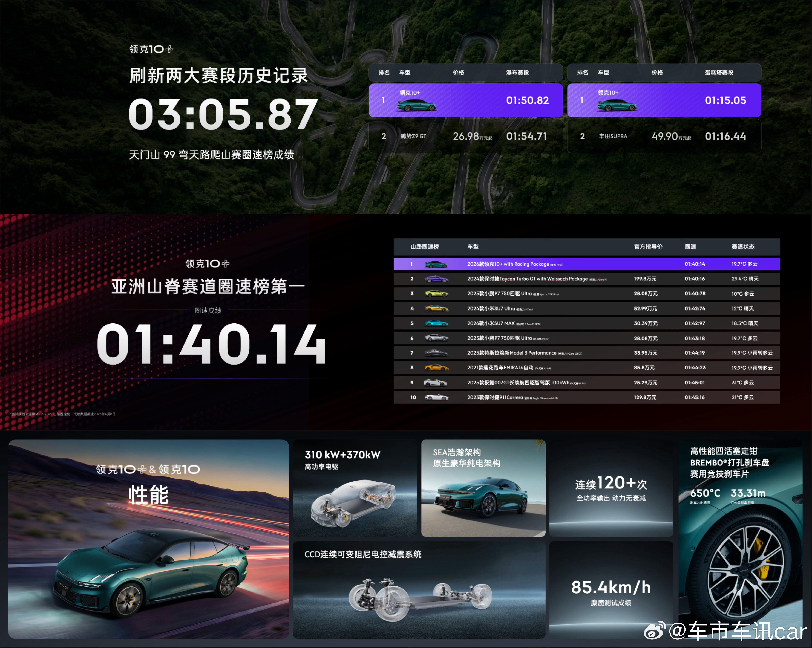This screenshot has width=812, height=648.
Task: Click the 199.8万元 price
Action: 645,279
